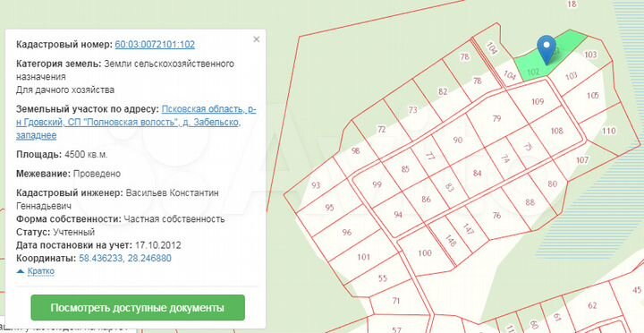Select narrow parcel 147
This screenshot has height=333, width=644.
pos(468,228)
